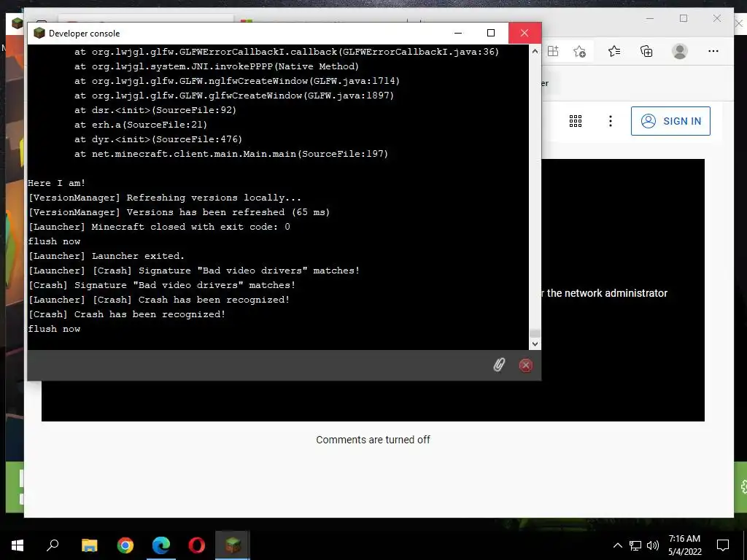Open Edge settings and more ellipsis
Screen dimensions: 747x560
tap(713, 51)
